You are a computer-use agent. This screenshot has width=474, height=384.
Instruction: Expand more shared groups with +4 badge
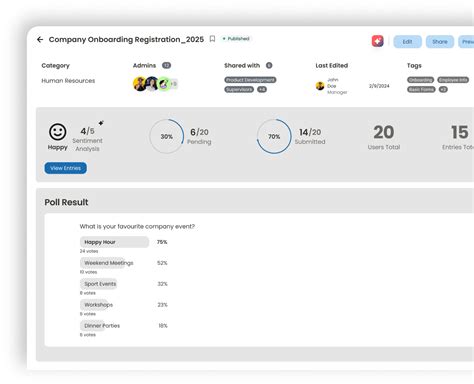point(262,89)
